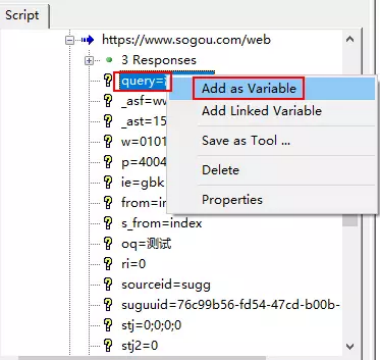Select the https://www.sogou.com/web tree entry
The width and height of the screenshot is (380, 360).
point(186,40)
